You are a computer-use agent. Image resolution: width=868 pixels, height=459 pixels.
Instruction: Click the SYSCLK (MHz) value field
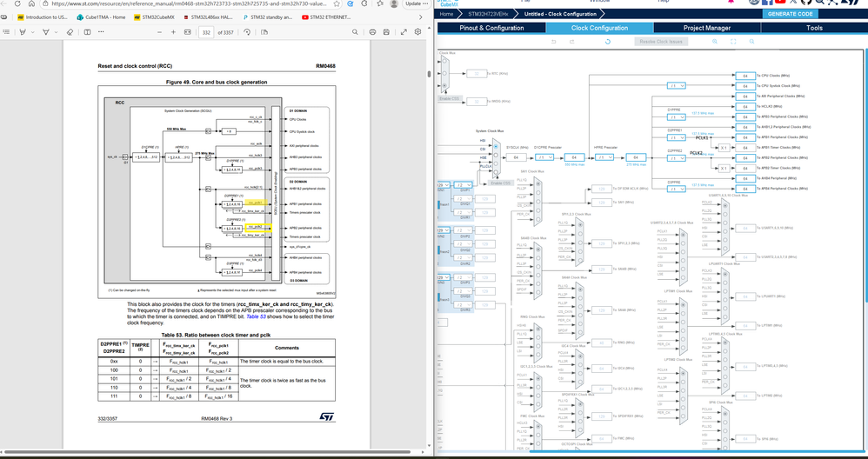click(516, 157)
